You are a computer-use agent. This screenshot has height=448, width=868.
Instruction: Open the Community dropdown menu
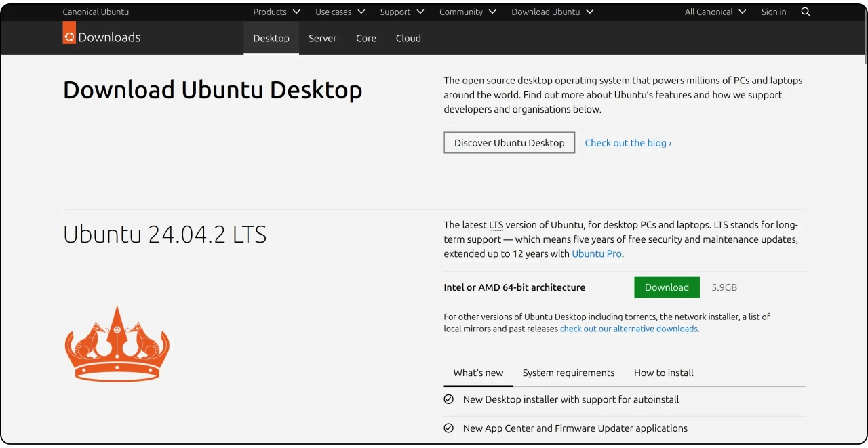[468, 12]
